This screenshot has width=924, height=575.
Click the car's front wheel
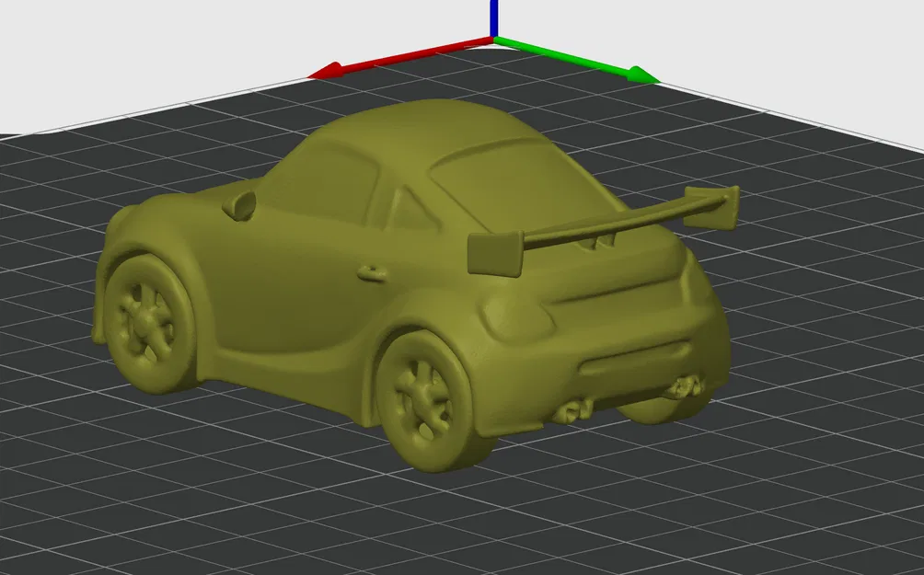148,324
